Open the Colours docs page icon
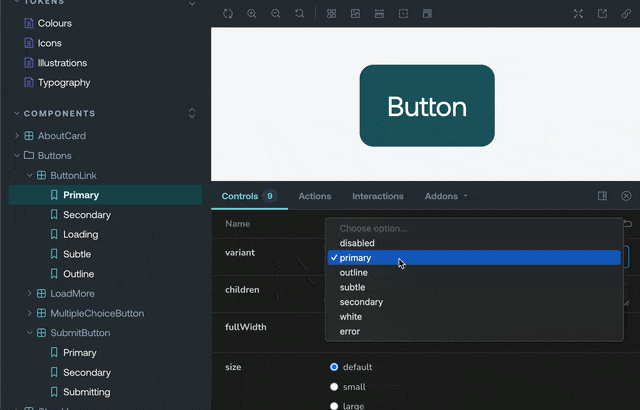 (29, 23)
